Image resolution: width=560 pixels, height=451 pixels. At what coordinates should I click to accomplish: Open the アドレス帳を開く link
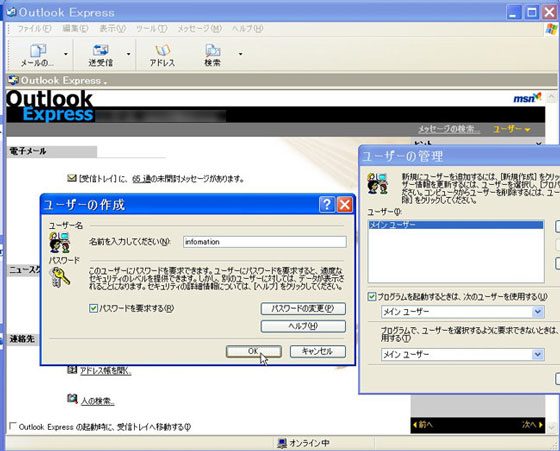(105, 371)
